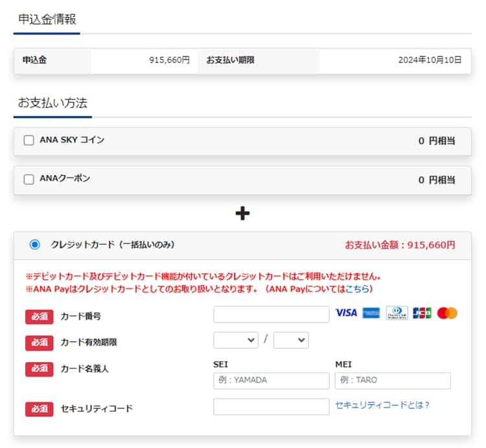
Task: Check the ANAクーポン checkbox
Action: point(29,179)
